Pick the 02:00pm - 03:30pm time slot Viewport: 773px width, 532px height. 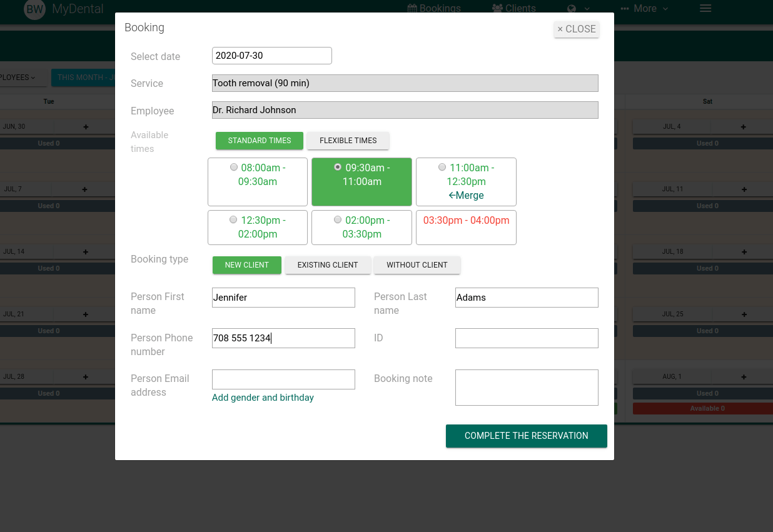[338, 220]
